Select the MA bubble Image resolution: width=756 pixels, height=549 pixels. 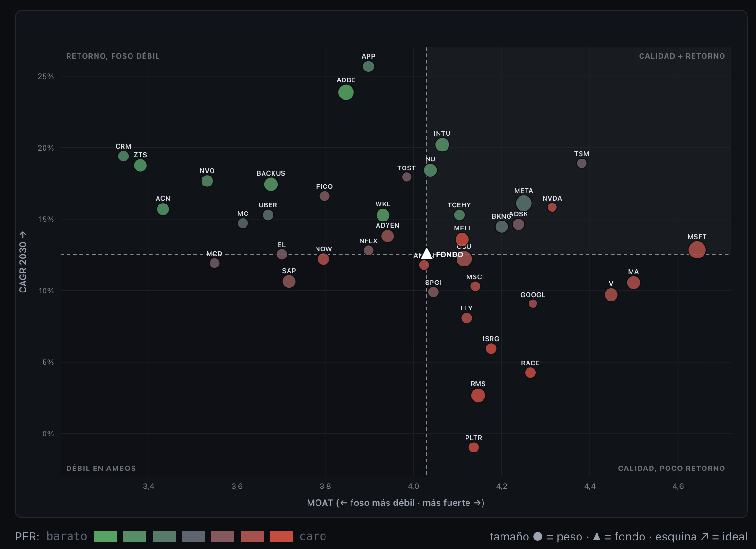click(x=633, y=283)
